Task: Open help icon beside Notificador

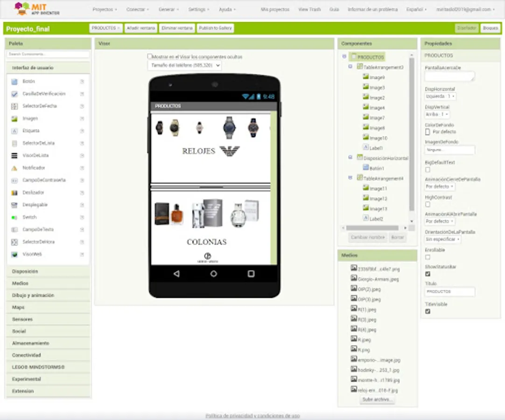Action: coord(82,168)
